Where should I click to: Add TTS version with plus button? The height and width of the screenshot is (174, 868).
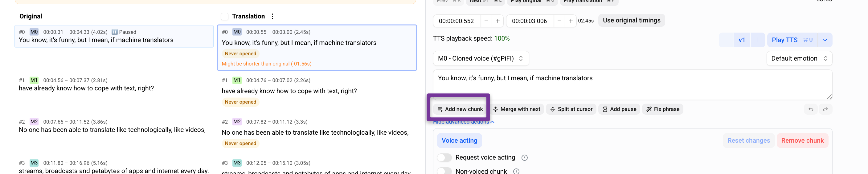tap(758, 40)
